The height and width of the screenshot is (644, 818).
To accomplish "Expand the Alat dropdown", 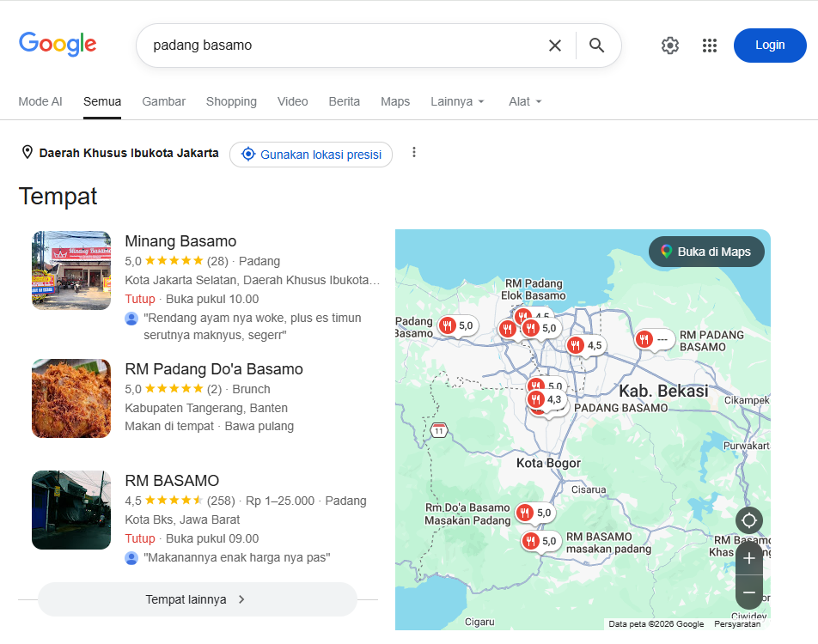I will (x=525, y=101).
